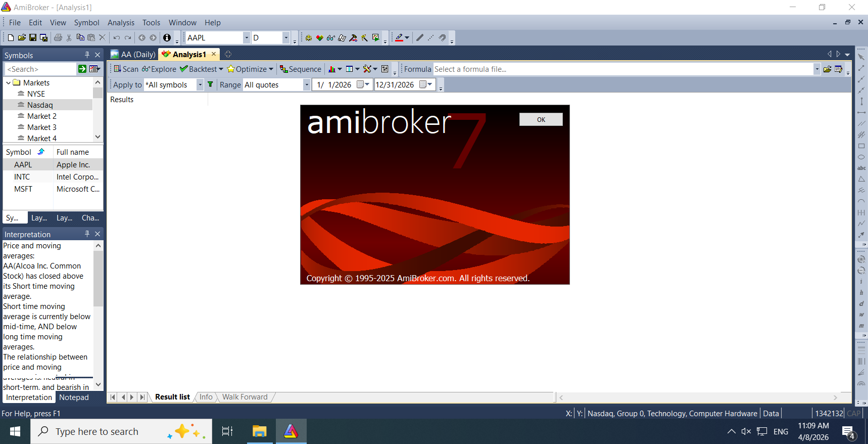Click the Optimize button
Screen dimensions: 868x444
pyautogui.click(x=247, y=69)
